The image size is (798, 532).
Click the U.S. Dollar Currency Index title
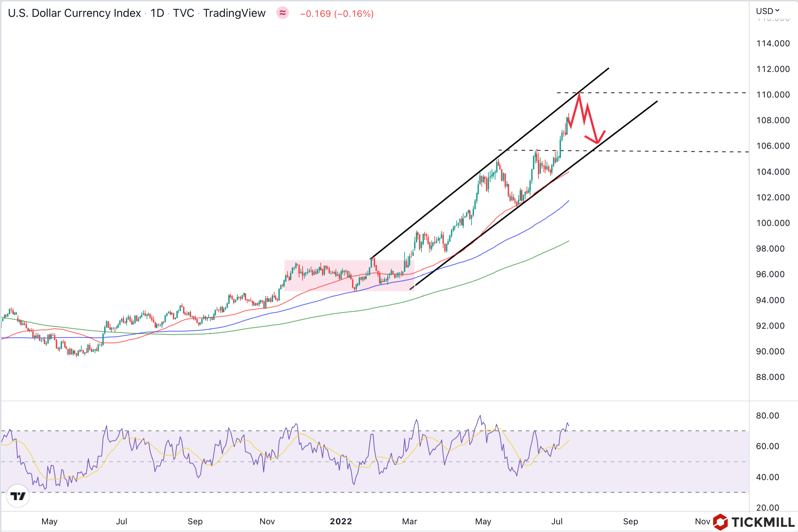pos(74,13)
